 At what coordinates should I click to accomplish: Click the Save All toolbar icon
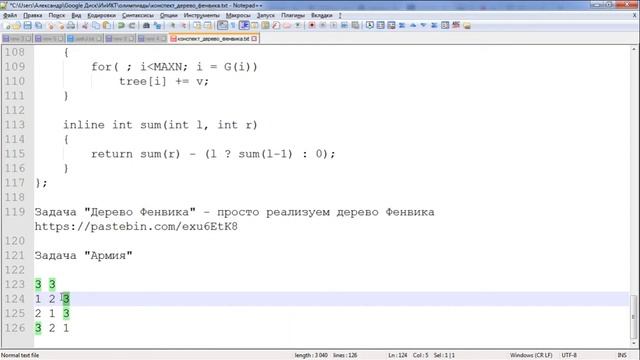(x=38, y=25)
